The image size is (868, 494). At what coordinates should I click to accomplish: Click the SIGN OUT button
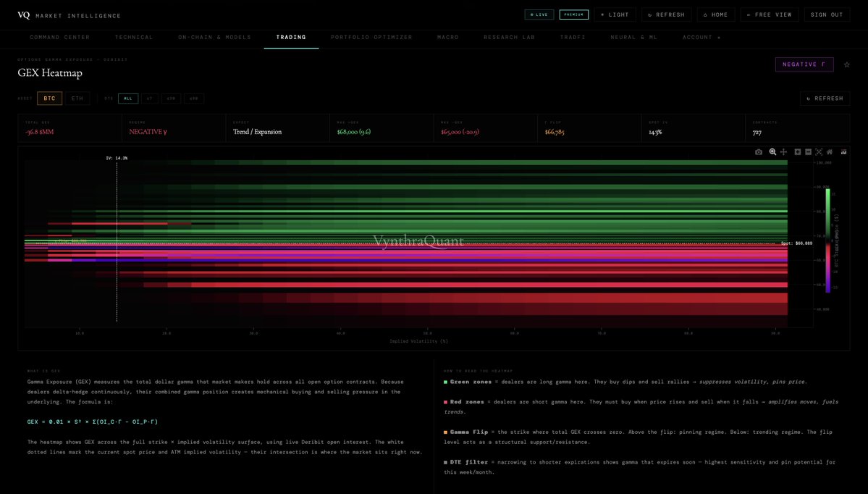click(827, 15)
